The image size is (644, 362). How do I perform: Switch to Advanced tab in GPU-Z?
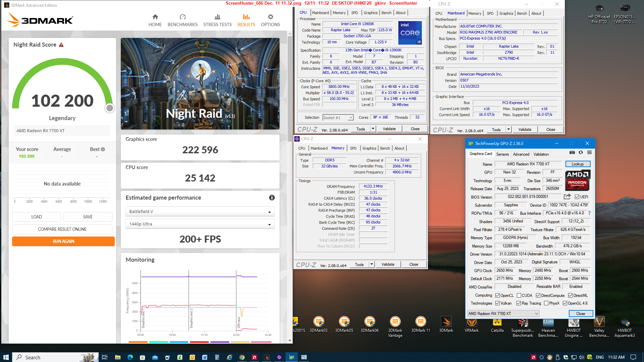[521, 154]
